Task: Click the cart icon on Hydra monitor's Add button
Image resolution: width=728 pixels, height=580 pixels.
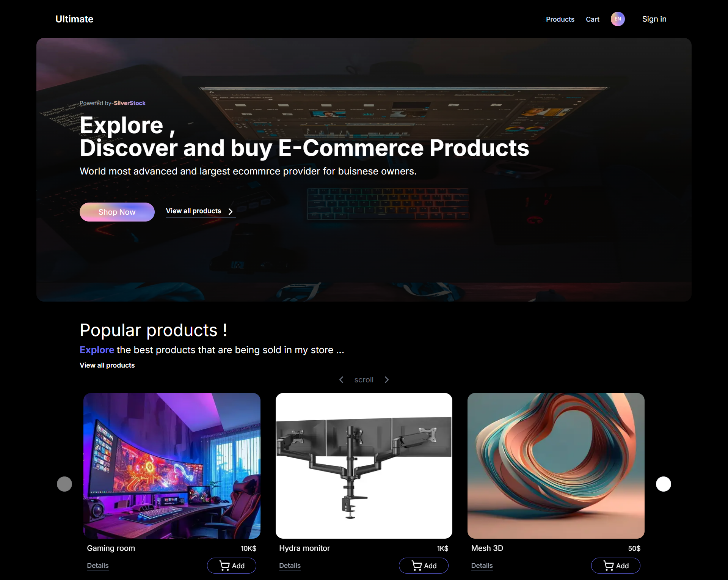Action: [x=417, y=566]
